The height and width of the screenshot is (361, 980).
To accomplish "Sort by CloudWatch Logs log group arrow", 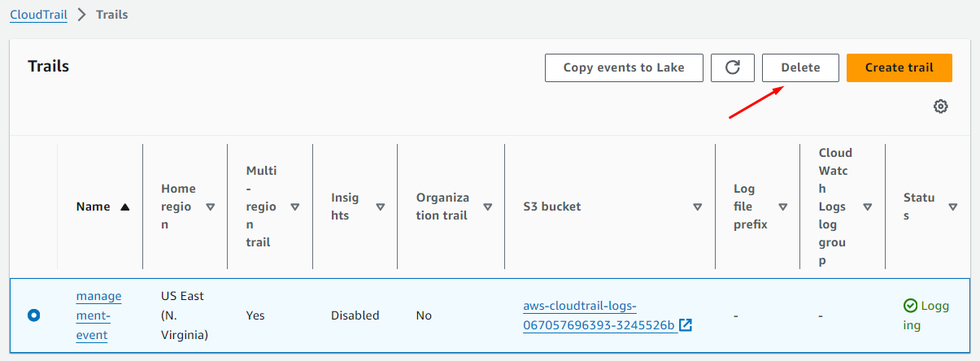I will (x=868, y=207).
